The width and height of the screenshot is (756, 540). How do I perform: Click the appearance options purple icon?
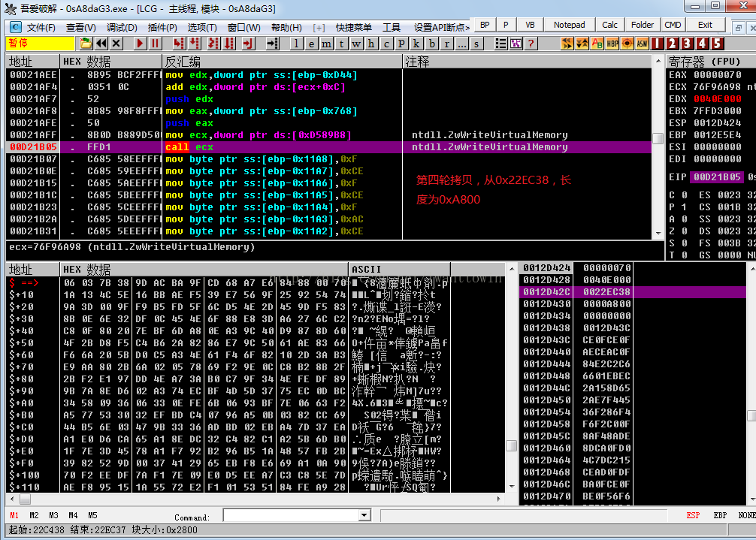coord(516,44)
